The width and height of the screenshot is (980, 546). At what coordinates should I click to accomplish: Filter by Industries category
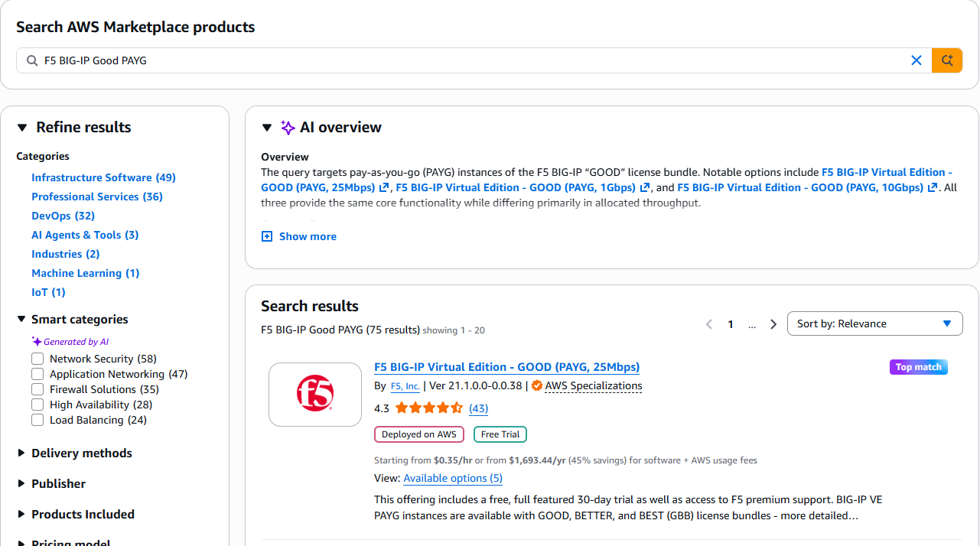point(66,254)
